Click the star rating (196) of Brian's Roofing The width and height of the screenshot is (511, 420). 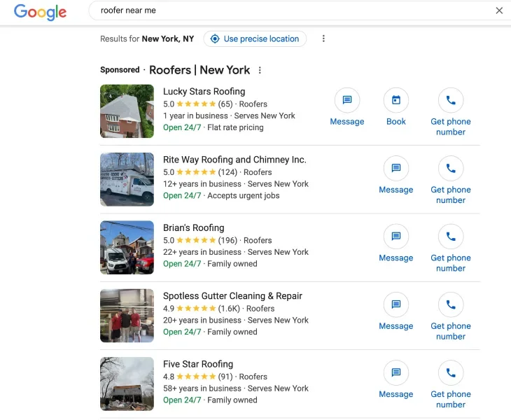(200, 240)
